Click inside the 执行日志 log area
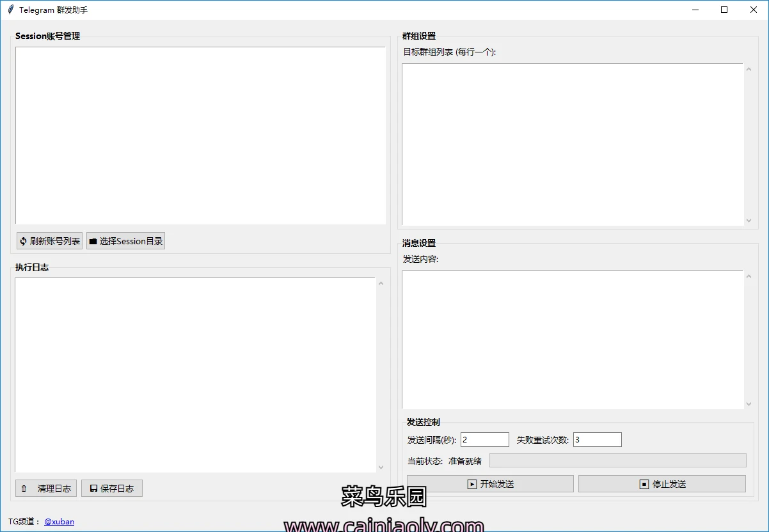This screenshot has width=769, height=532. [x=195, y=375]
